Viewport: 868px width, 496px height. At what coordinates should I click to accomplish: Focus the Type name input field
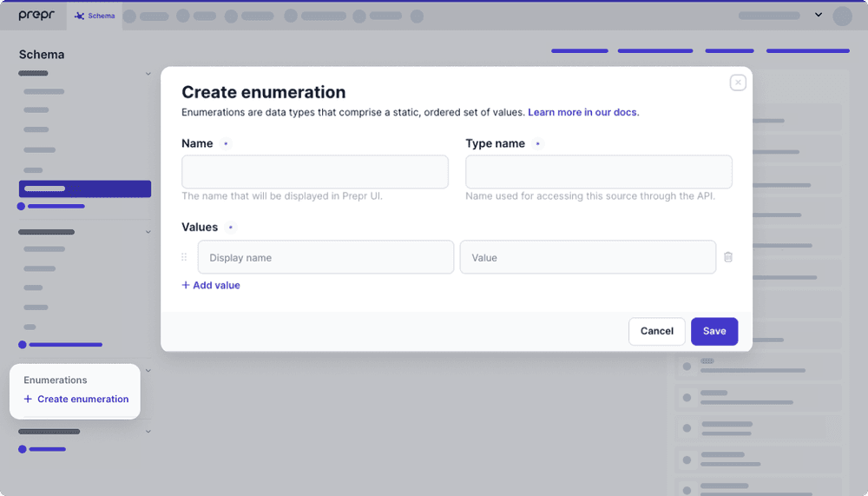tap(598, 172)
